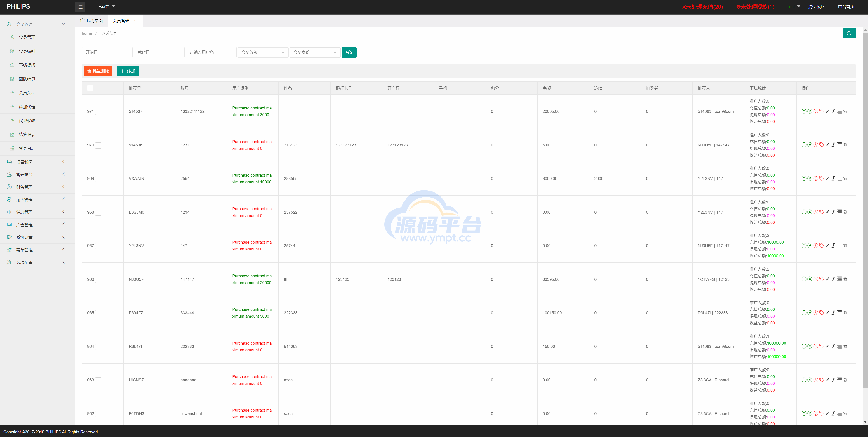The width and height of the screenshot is (868, 437).
Task: Expand the 角色管理 sidebar section
Action: point(37,199)
